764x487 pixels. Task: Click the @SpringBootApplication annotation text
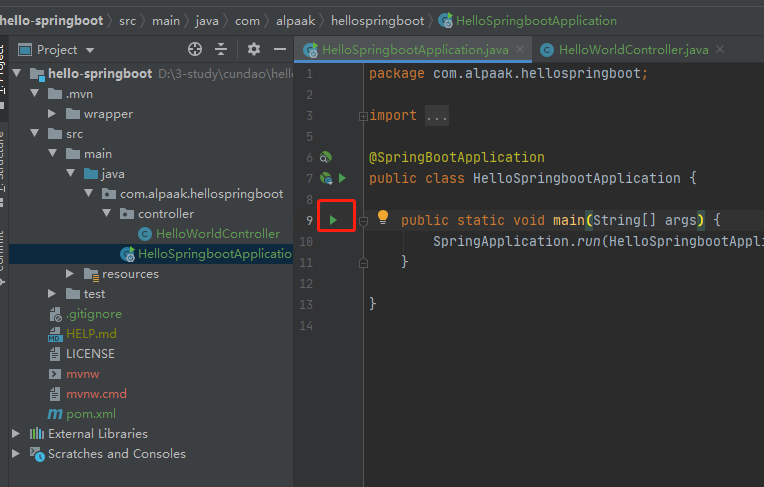(x=457, y=157)
